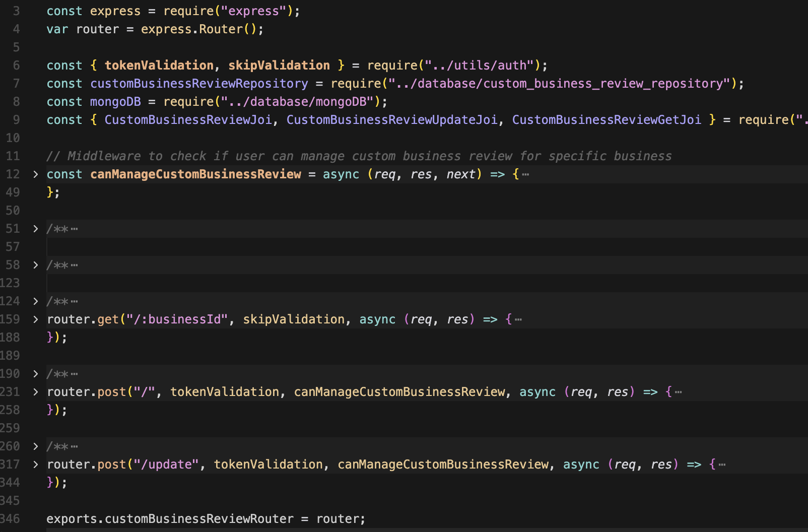Unfold the comment block at line 51
808x532 pixels.
[x=35, y=229]
